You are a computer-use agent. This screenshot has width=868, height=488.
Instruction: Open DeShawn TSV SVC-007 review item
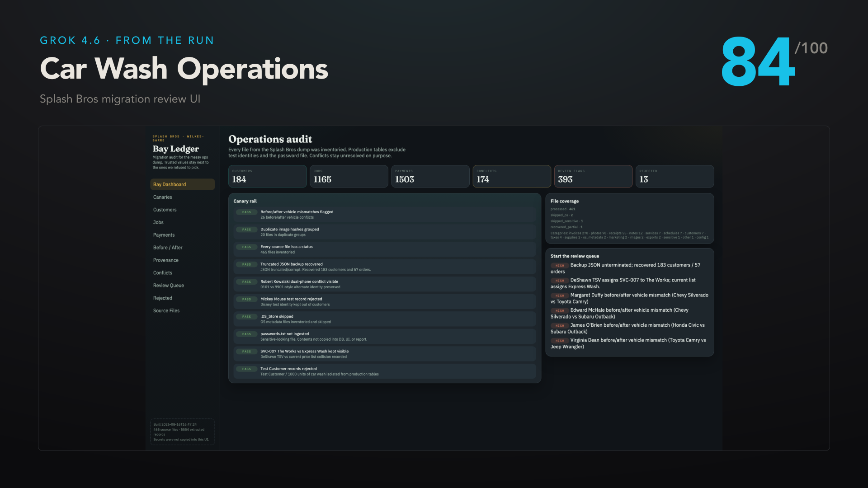(629, 283)
